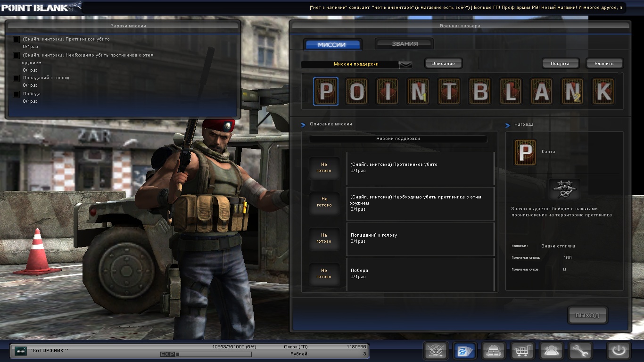Viewport: 644px width, 362px height.
Task: Click the reward P card under Награда
Action: point(525,153)
